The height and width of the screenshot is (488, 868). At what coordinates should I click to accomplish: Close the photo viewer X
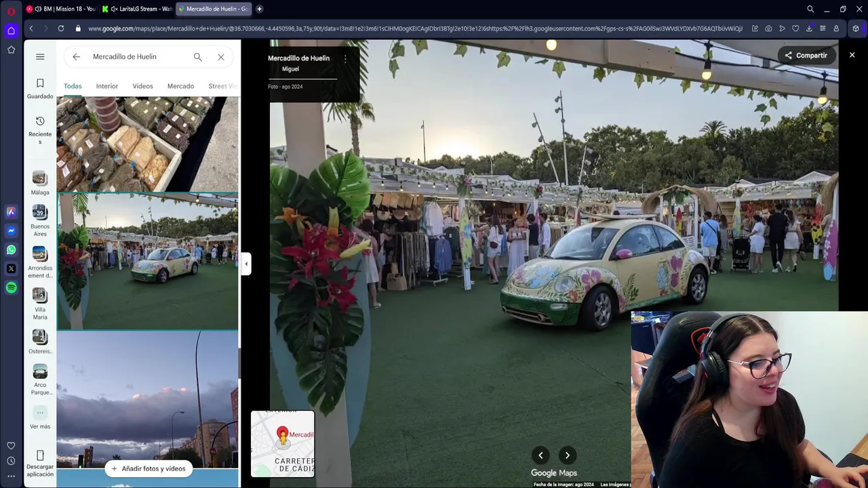coord(852,55)
